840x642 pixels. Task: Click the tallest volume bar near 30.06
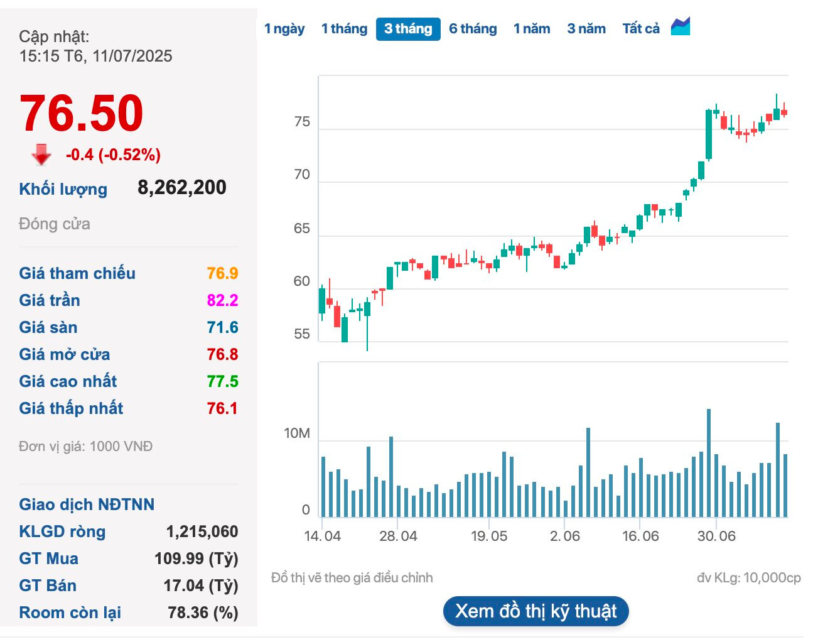709,463
